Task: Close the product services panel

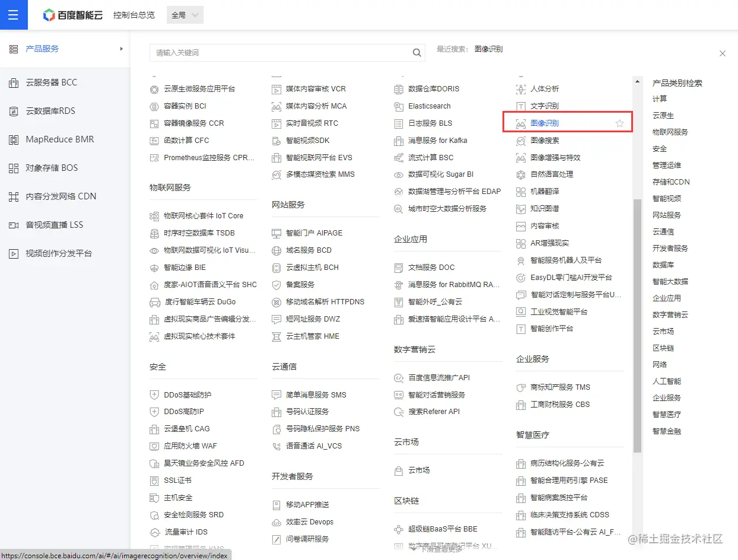Action: 723,53
